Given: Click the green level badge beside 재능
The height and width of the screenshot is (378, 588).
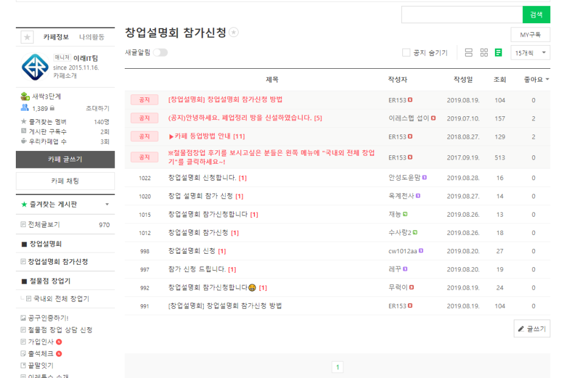Looking at the screenshot, I should [405, 214].
